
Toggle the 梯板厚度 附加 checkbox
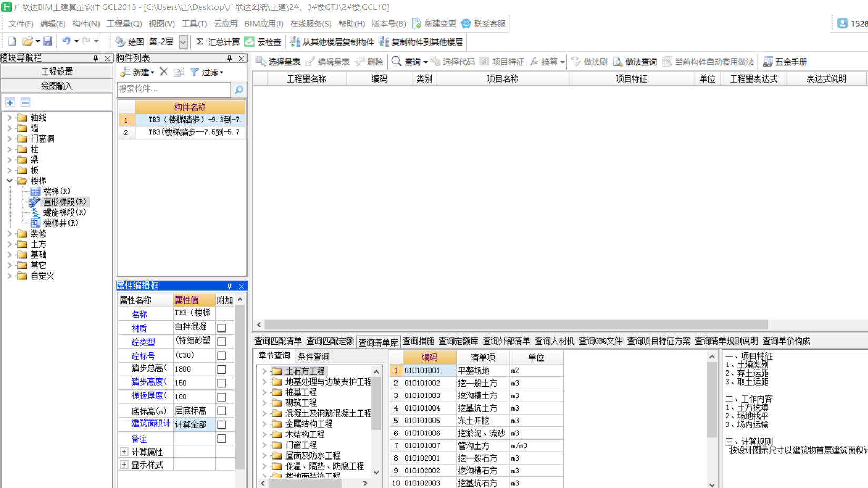point(222,397)
